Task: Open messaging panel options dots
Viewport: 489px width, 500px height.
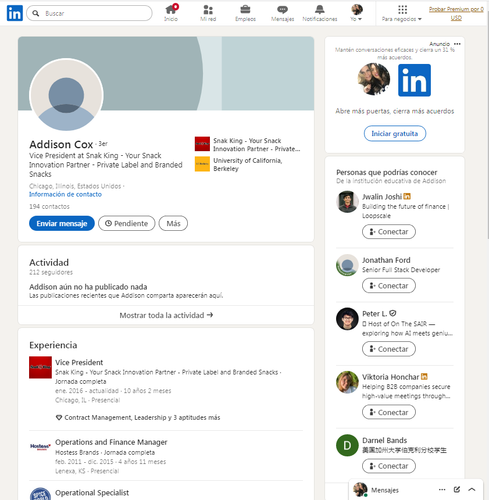Action: [x=442, y=490]
